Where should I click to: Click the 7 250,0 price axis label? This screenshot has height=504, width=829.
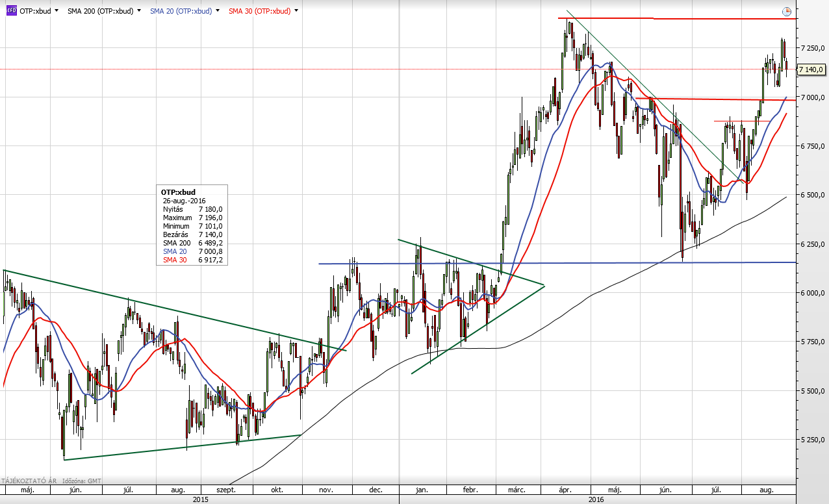pos(811,48)
